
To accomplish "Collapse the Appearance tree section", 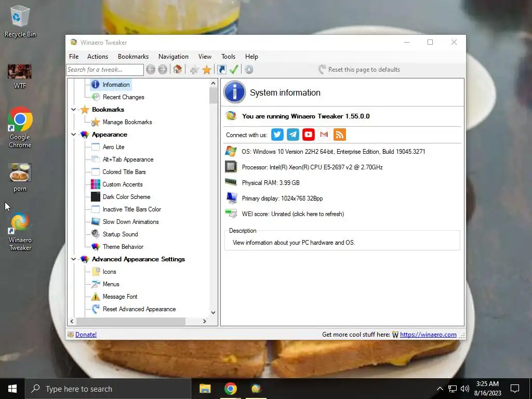I will (73, 135).
